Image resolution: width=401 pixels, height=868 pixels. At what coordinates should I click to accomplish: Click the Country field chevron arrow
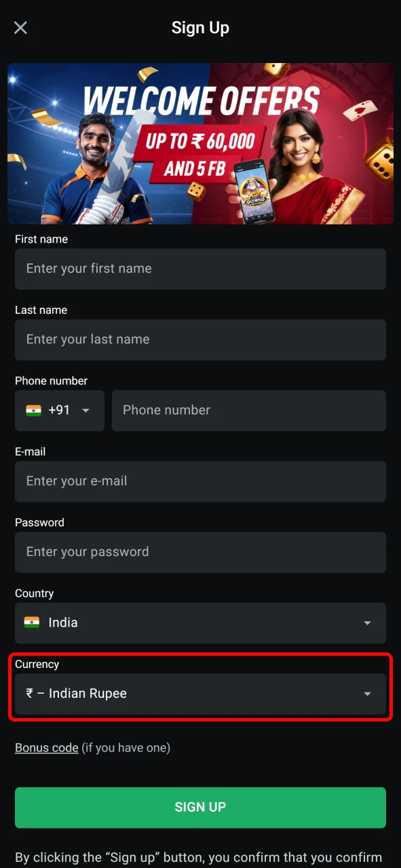point(367,623)
